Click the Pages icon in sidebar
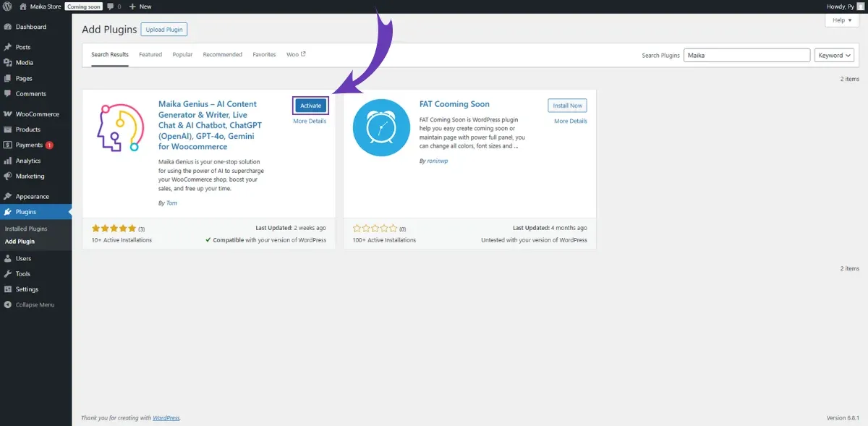The height and width of the screenshot is (426, 868). click(x=7, y=78)
